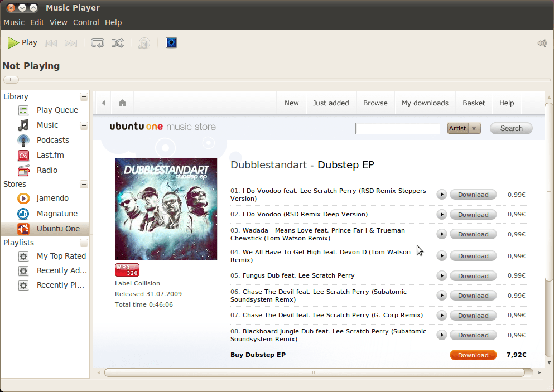
Task: Open My downloads tab
Action: [425, 103]
